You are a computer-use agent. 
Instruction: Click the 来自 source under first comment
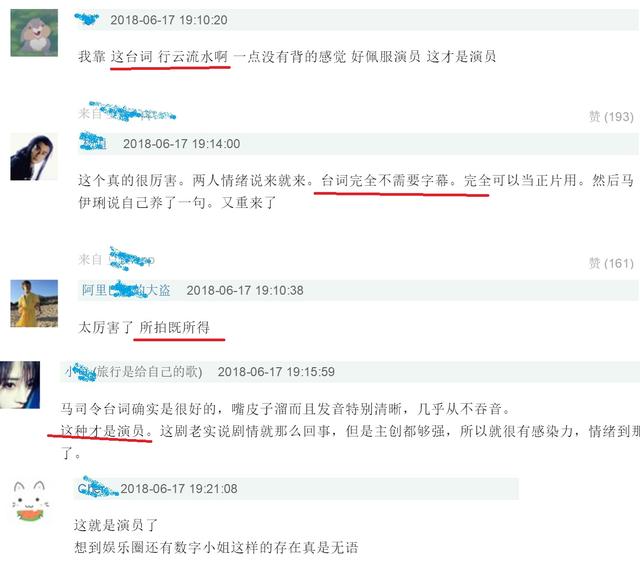[127, 112]
